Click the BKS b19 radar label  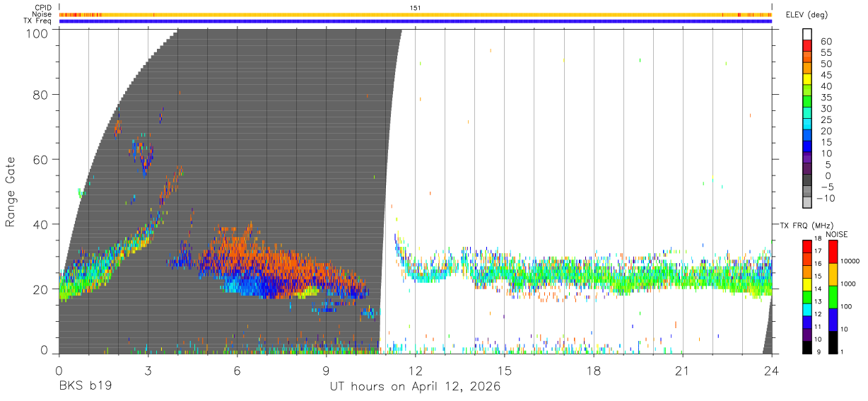pyautogui.click(x=85, y=387)
